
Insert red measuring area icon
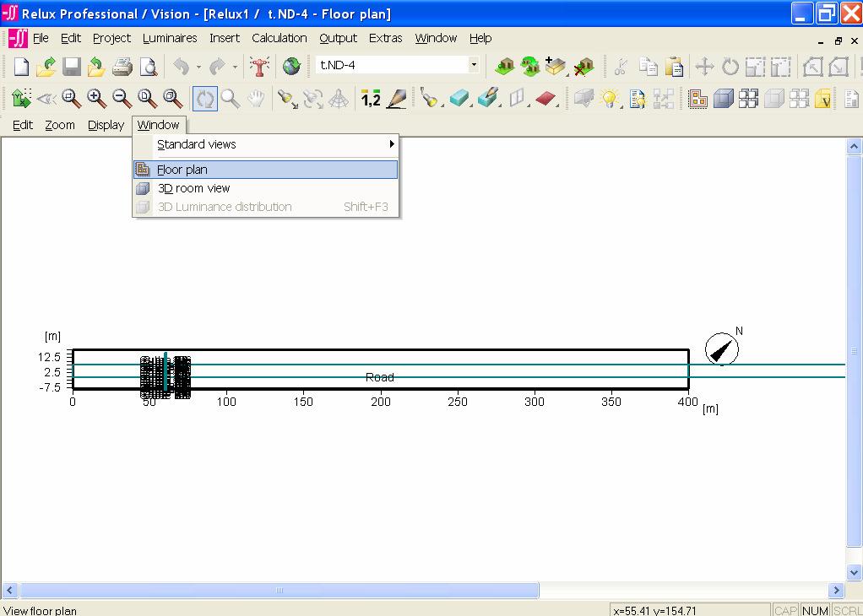point(546,99)
